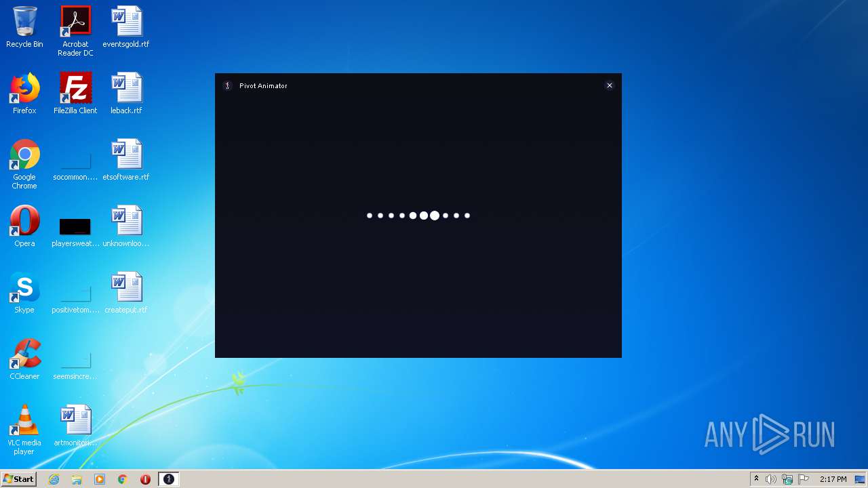Click the Show desktop button

861,479
